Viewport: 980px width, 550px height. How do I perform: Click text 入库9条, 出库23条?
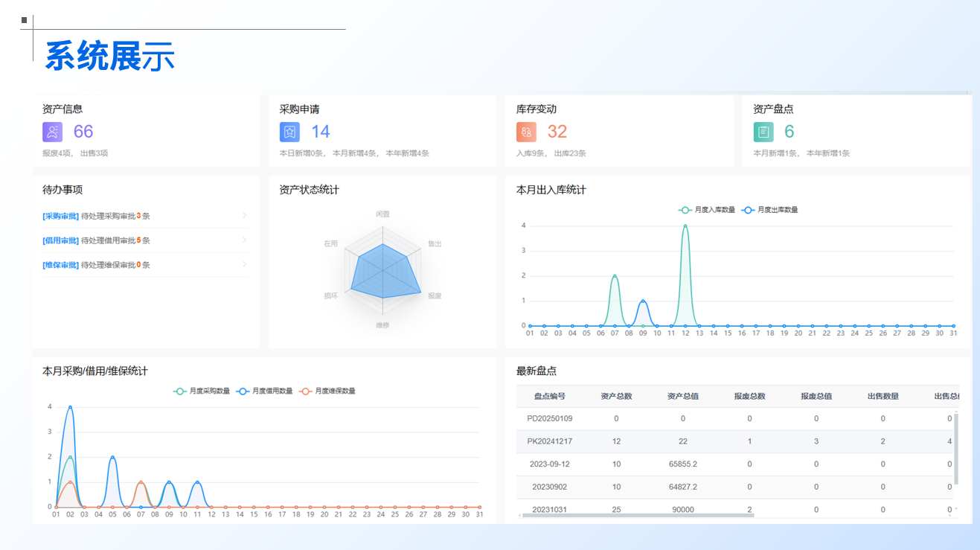pyautogui.click(x=551, y=153)
